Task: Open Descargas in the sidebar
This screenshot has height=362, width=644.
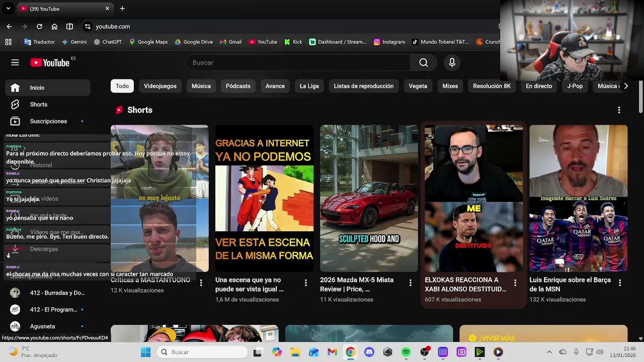Action: click(48, 249)
